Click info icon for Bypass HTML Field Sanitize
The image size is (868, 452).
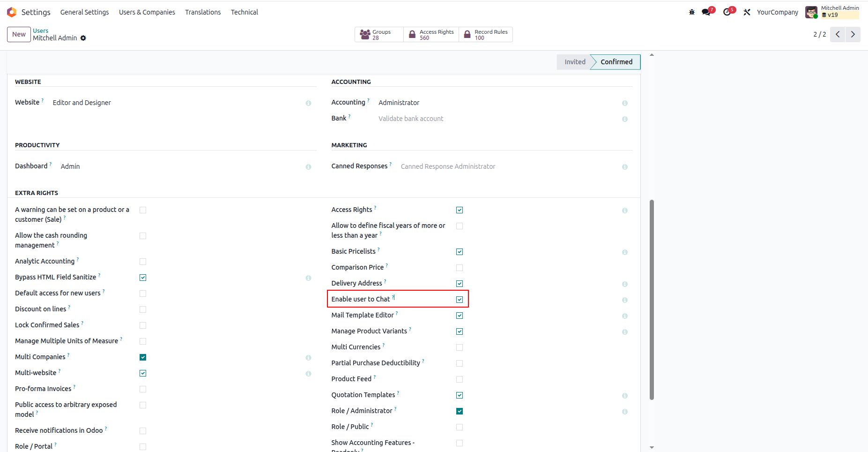[308, 278]
